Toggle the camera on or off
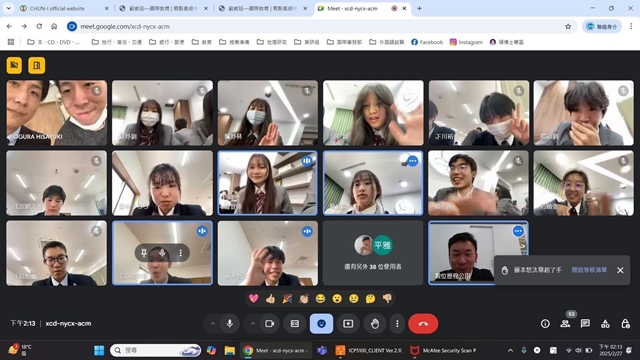 click(270, 324)
